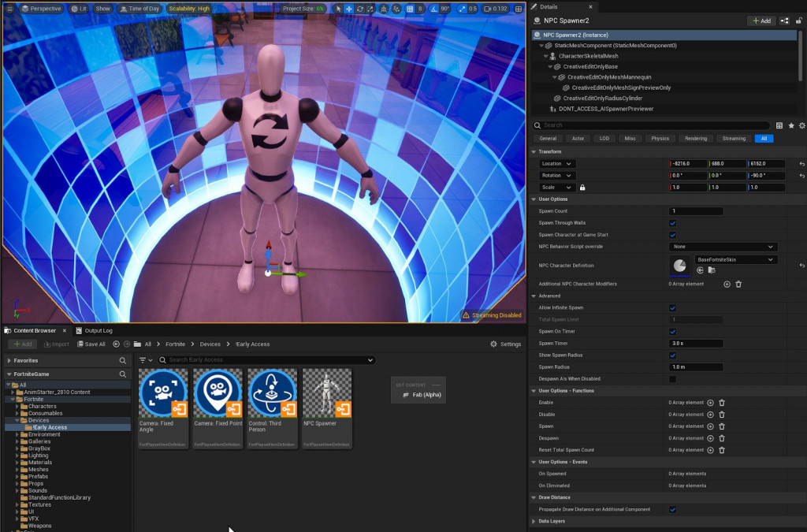This screenshot has width=807, height=532.
Task: Delete array elements of Despawn function
Action: tap(722, 438)
